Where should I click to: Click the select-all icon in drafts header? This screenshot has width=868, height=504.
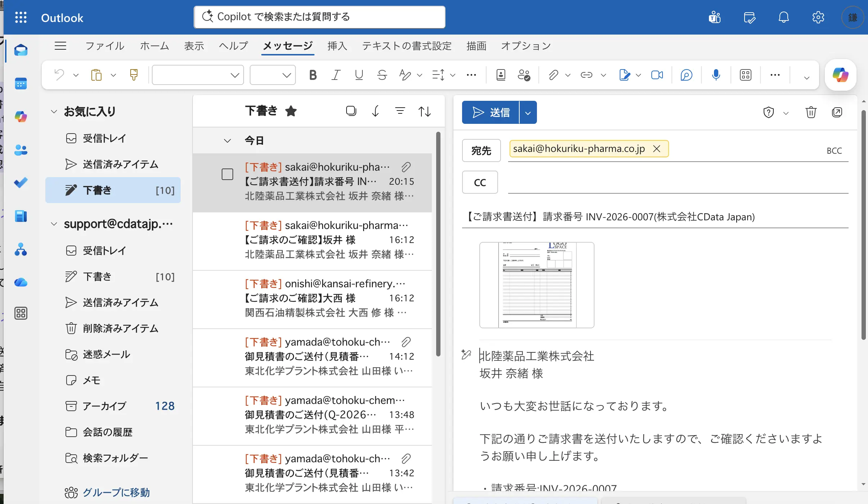pos(351,111)
